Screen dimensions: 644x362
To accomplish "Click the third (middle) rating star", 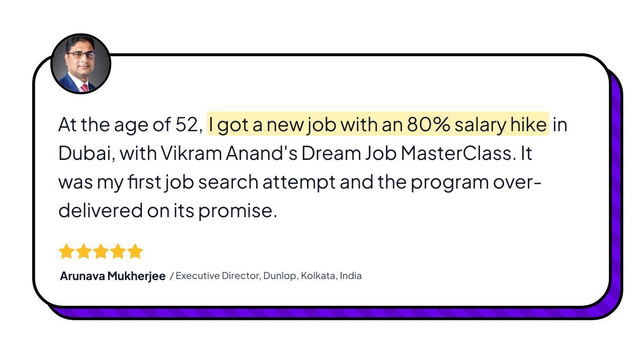I will click(x=101, y=251).
